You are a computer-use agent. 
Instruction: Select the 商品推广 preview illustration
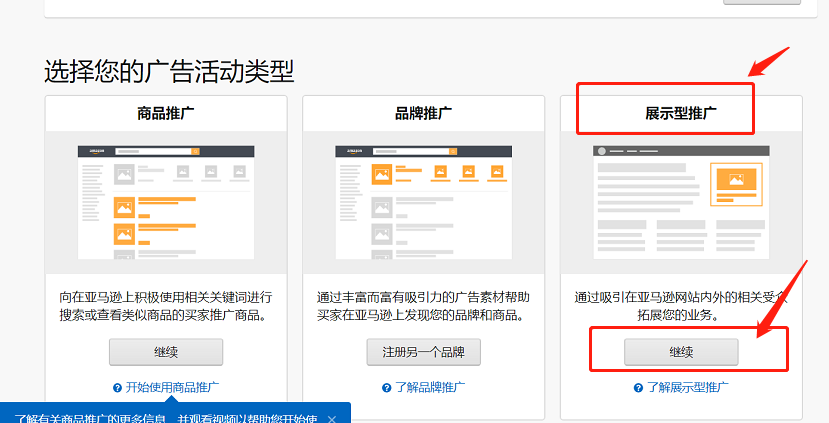click(x=166, y=203)
